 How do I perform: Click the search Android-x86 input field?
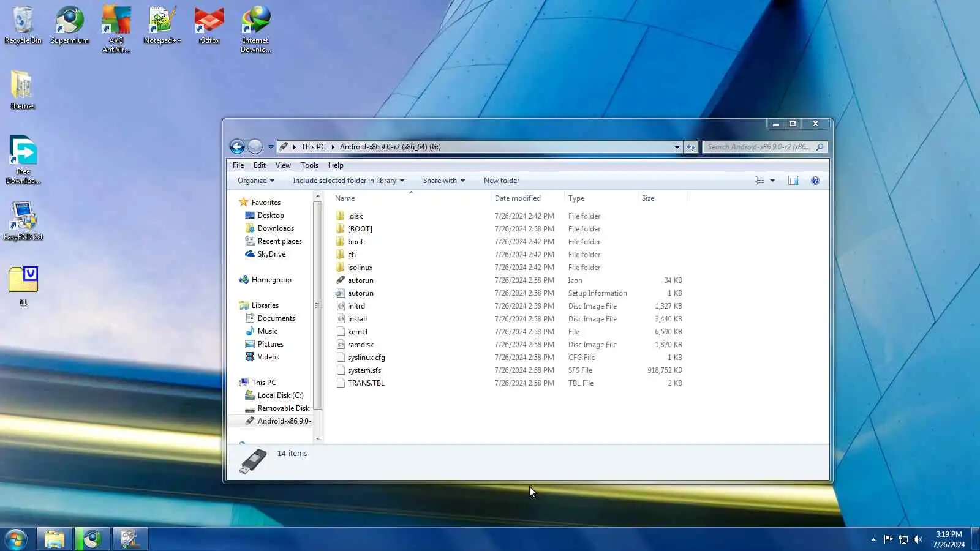coord(759,147)
